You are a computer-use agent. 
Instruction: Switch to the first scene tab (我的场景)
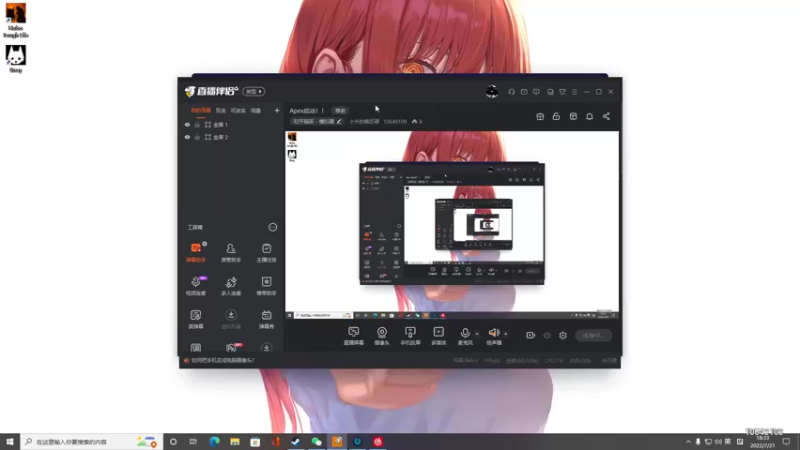201,110
